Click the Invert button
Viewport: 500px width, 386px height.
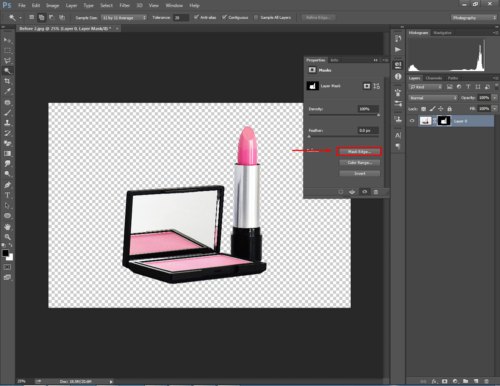[x=360, y=174]
